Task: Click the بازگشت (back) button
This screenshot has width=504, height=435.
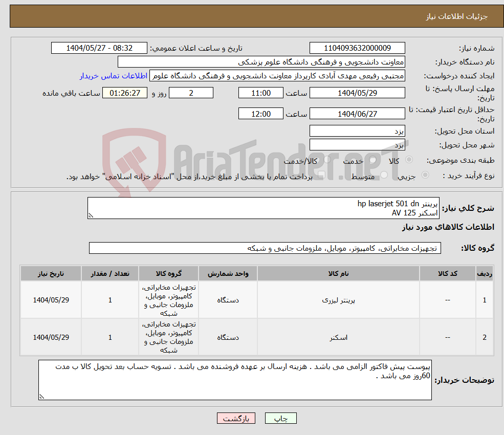Action: (236, 418)
